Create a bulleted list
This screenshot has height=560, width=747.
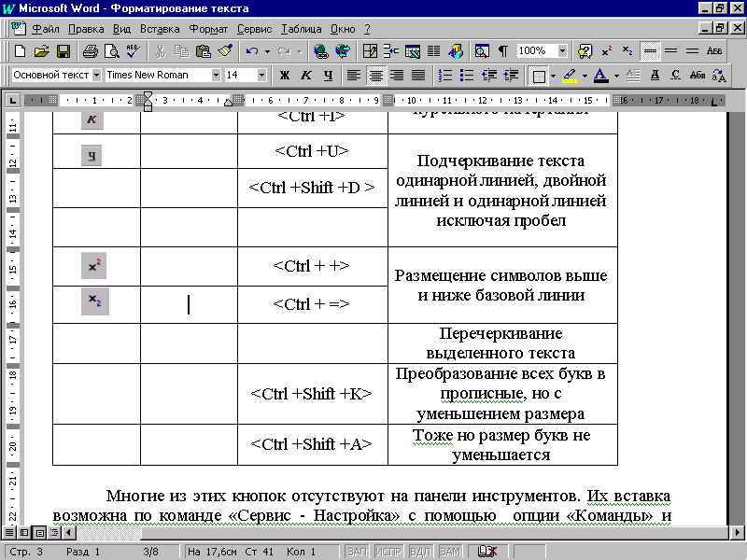coord(467,76)
